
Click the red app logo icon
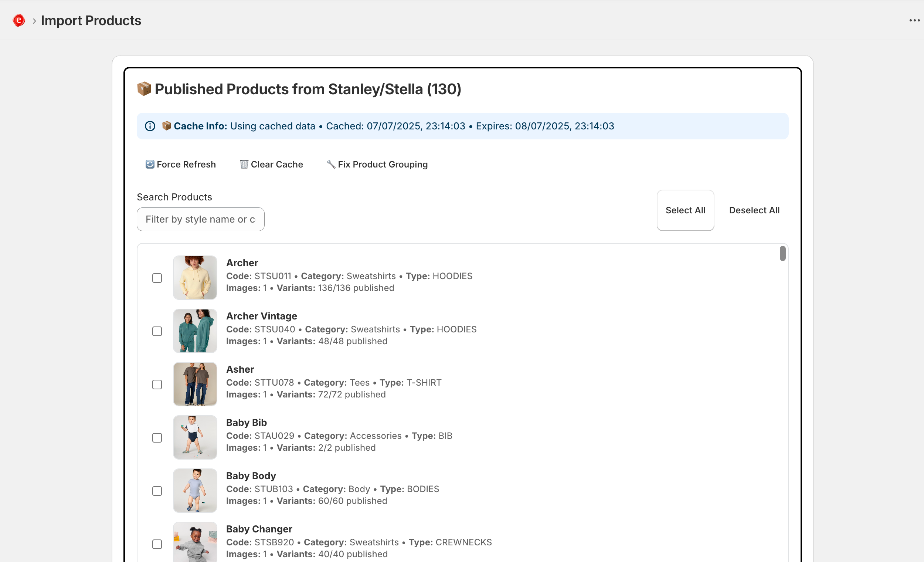[19, 20]
